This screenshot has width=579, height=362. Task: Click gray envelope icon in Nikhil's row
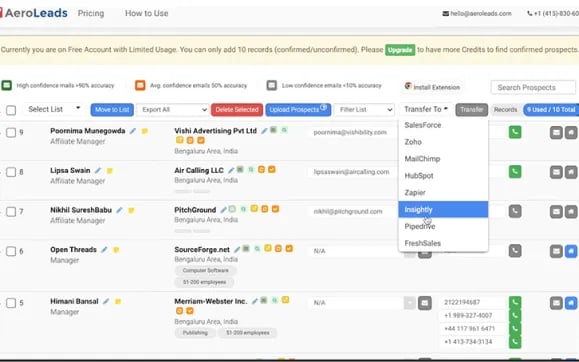pyautogui.click(x=556, y=212)
